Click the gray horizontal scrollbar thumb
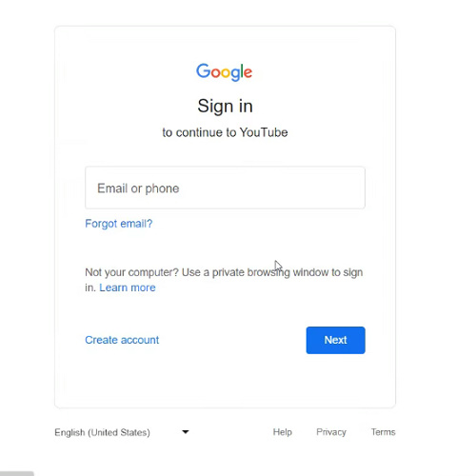 (x=17, y=473)
